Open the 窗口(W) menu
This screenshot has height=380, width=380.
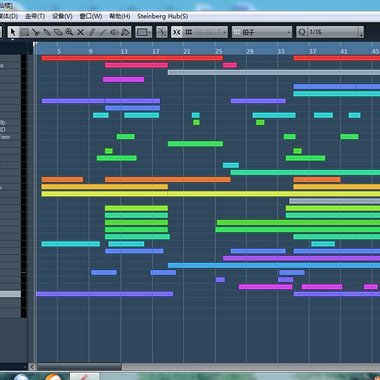(x=91, y=16)
